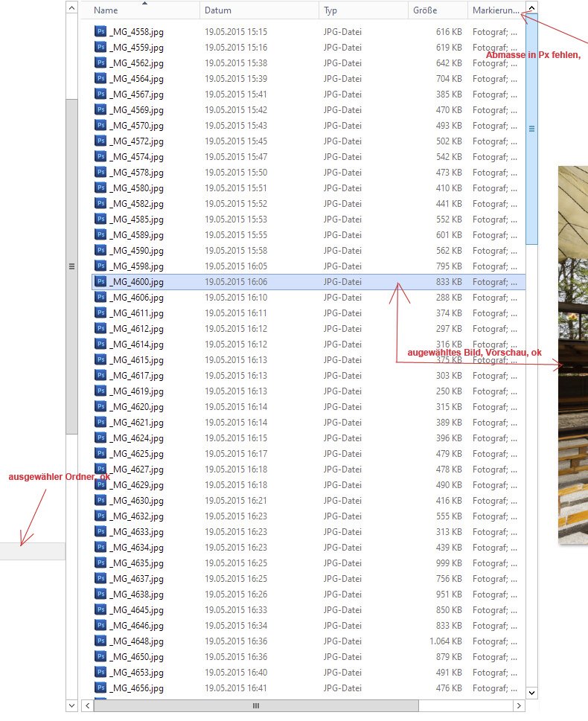Click the file list scrollbar up arrow

click(x=531, y=8)
